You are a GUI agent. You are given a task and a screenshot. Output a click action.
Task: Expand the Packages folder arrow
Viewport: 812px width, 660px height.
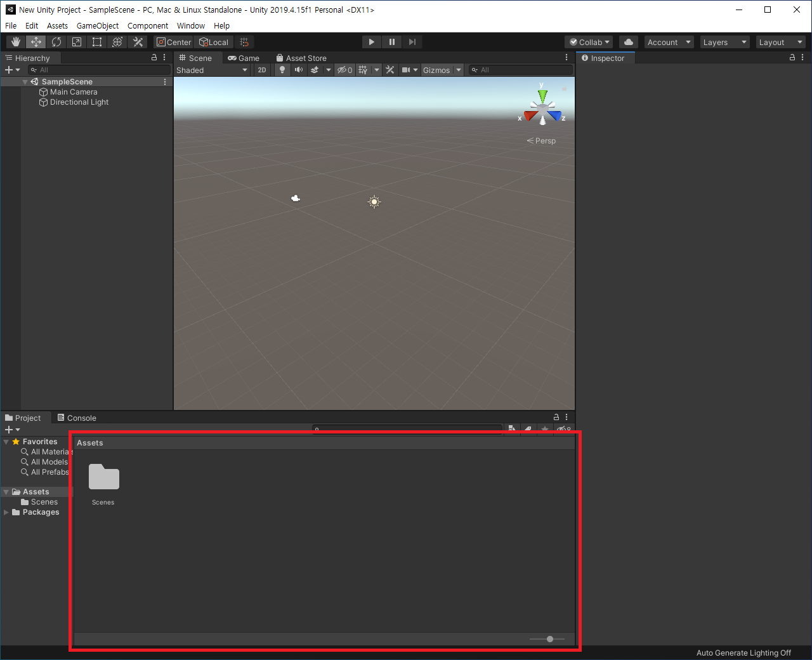point(6,512)
